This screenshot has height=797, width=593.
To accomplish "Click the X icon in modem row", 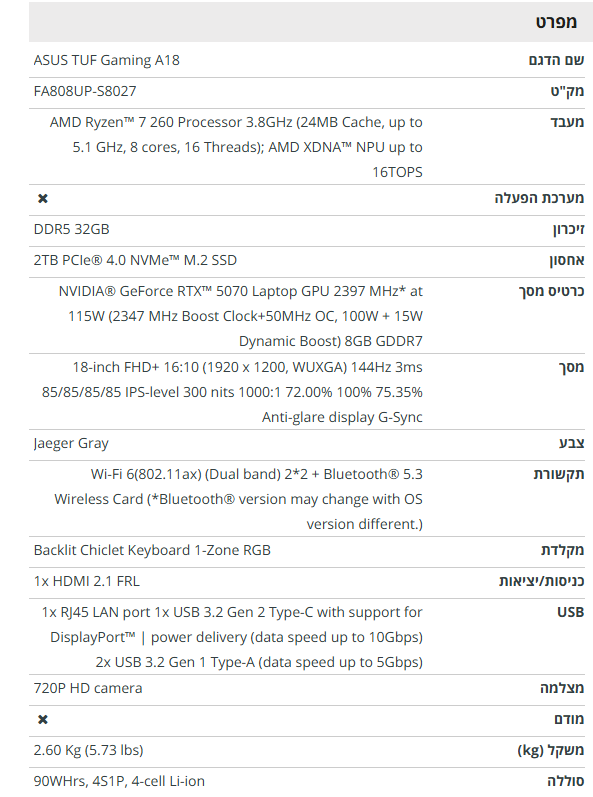I will pos(43,720).
